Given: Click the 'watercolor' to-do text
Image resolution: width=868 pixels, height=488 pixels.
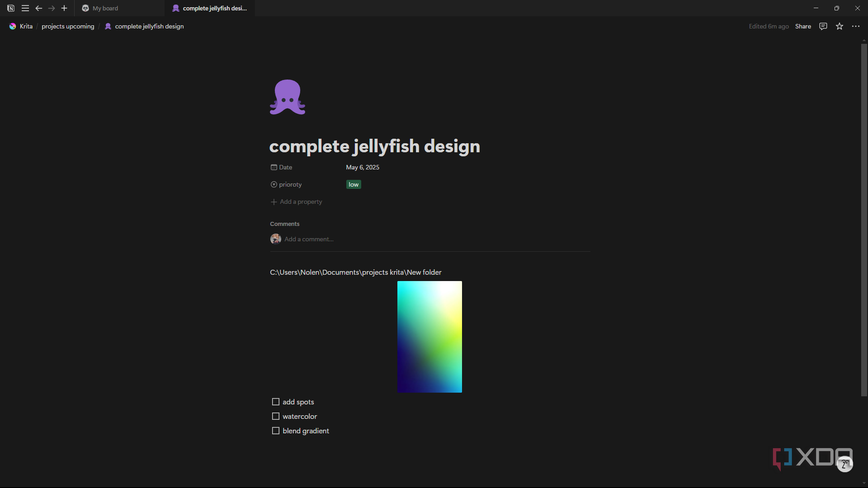Looking at the screenshot, I should click(x=300, y=416).
